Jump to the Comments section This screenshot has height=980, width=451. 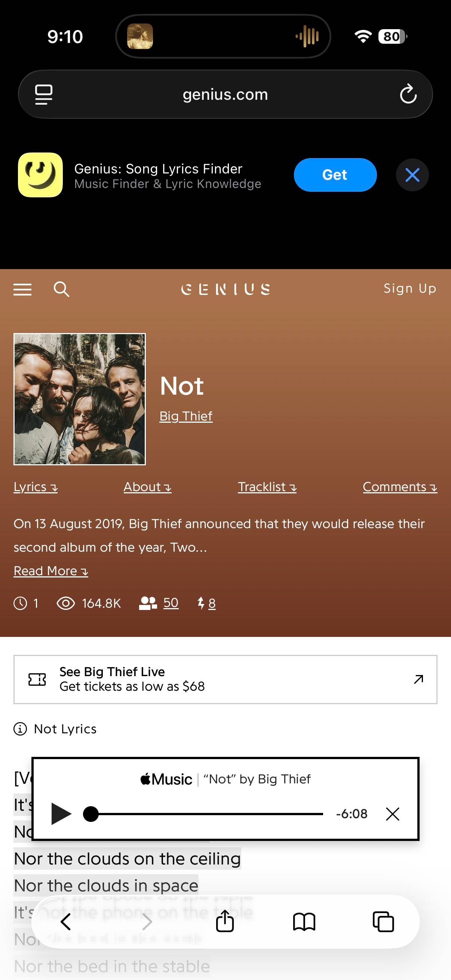click(x=400, y=487)
